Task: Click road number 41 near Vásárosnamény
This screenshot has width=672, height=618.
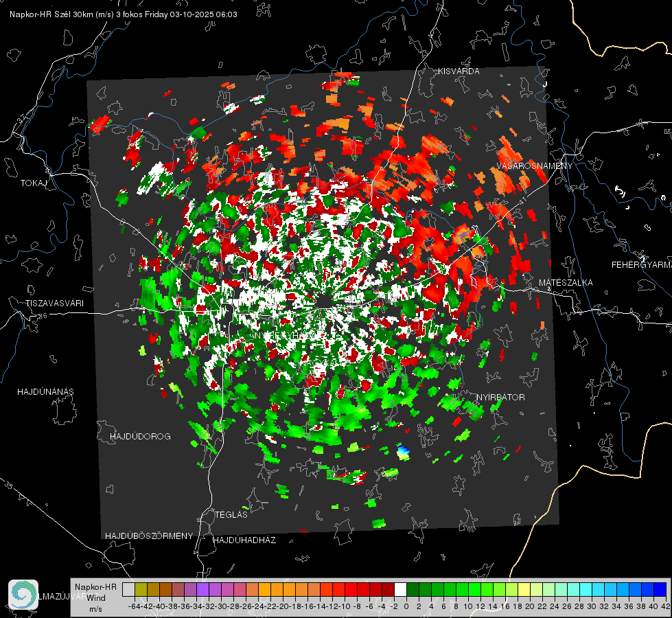Action: pyautogui.click(x=522, y=200)
